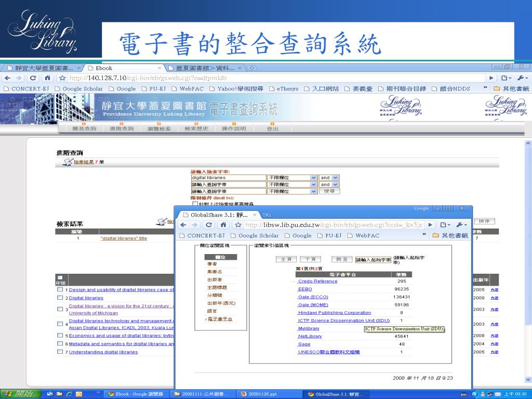This screenshot has width=532, height=399.
Task: Toggle 針對上次檢索結果再檢索 checkbox
Action: [x=195, y=204]
